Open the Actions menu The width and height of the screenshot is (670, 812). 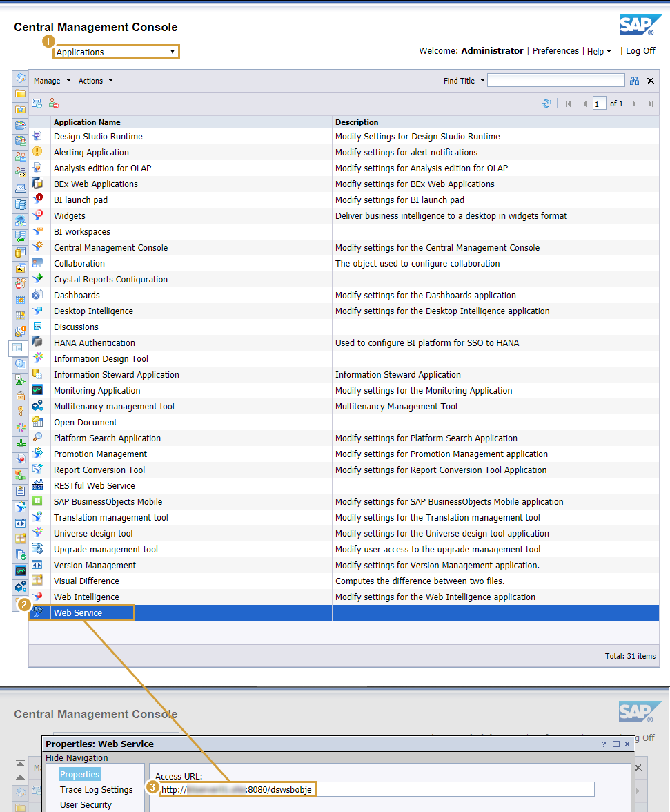pyautogui.click(x=94, y=81)
